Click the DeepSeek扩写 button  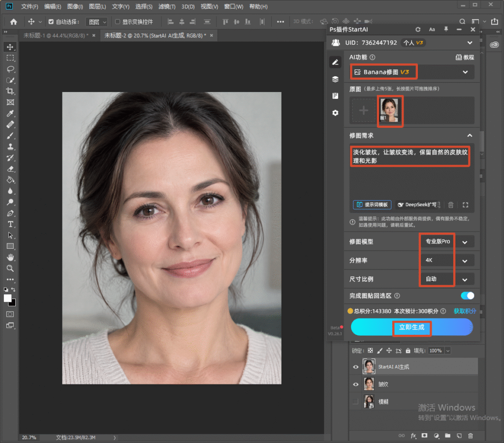click(418, 205)
